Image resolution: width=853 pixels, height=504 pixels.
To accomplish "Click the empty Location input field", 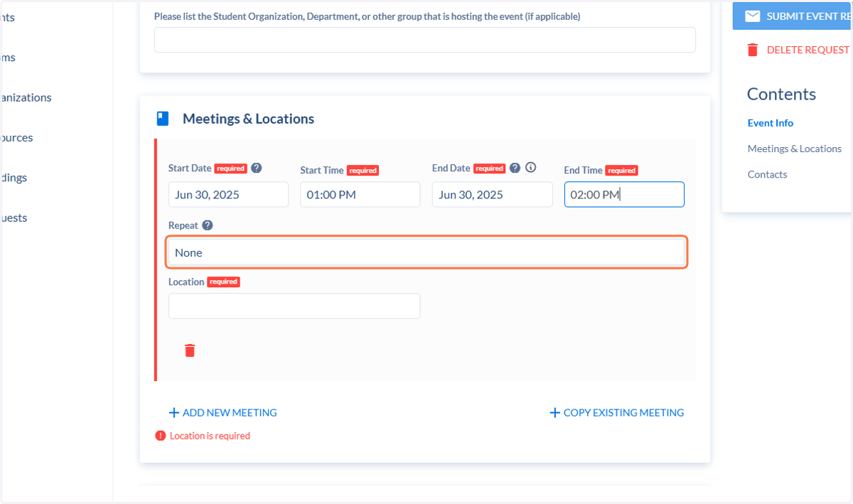I will point(294,306).
